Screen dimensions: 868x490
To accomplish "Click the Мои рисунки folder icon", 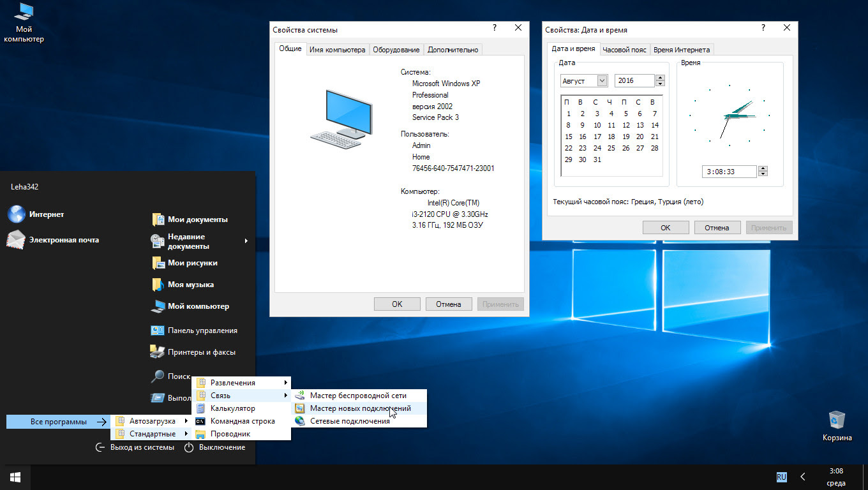I will pyautogui.click(x=158, y=263).
